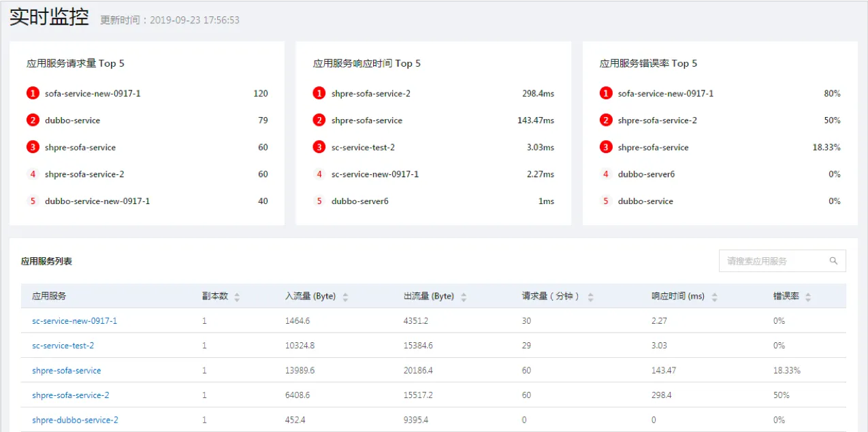868x432 pixels.
Task: Click the 更新时间 timestamp text
Action: (170, 20)
